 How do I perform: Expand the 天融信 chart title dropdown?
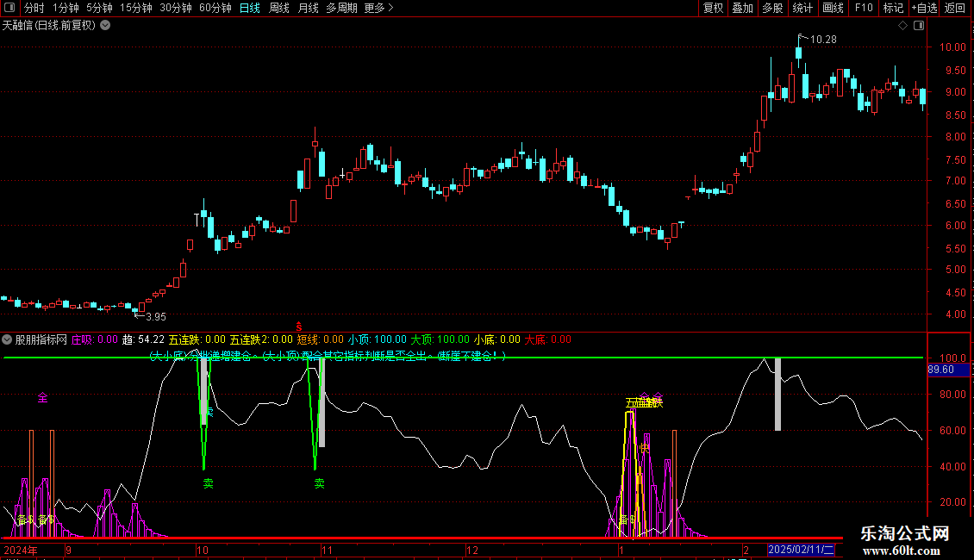pyautogui.click(x=106, y=25)
